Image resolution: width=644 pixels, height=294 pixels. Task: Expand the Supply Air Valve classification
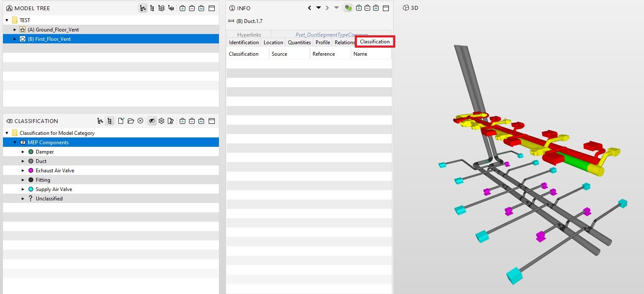(23, 189)
